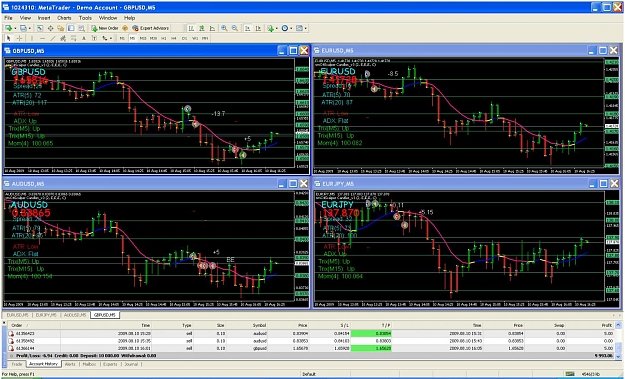
Task: Click the green T/P cell 0.83854
Action: pyautogui.click(x=371, y=333)
